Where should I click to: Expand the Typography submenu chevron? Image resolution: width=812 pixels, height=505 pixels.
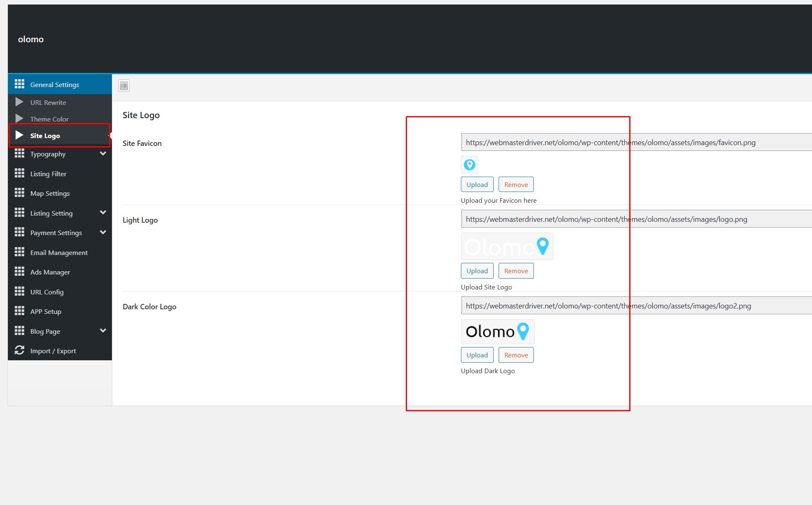[x=103, y=154]
